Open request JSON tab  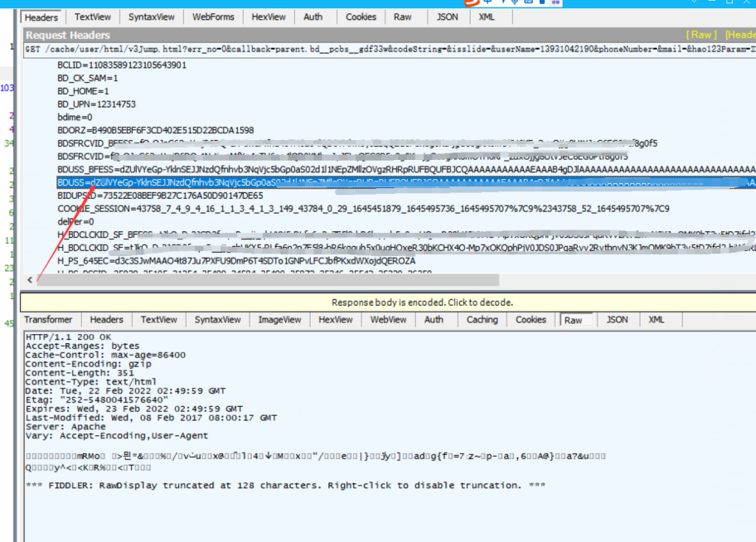point(447,17)
